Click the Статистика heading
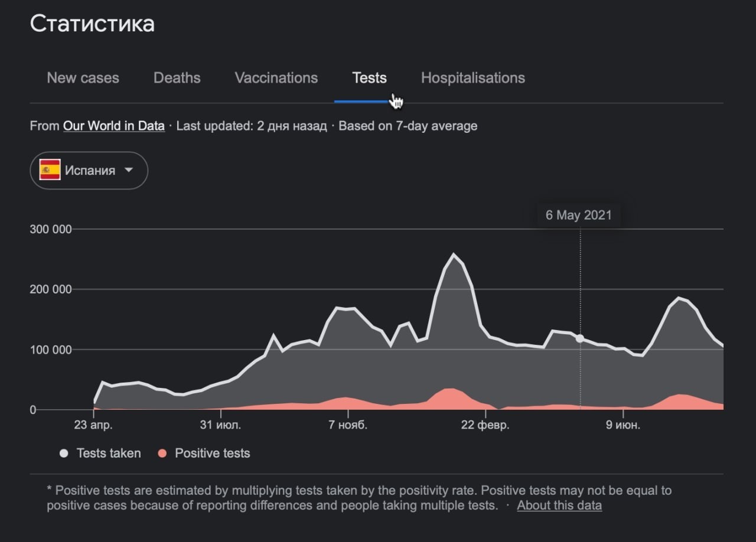This screenshot has width=756, height=542. tap(92, 24)
